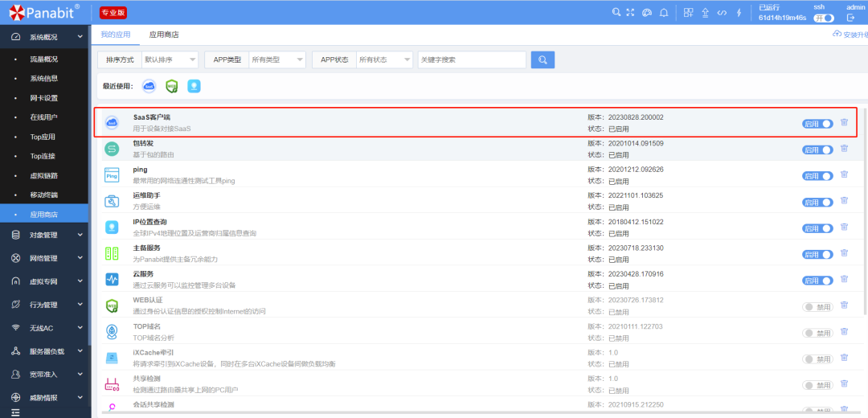This screenshot has width=868, height=418.
Task: Expand the 虚拟专网 sidebar section
Action: (x=44, y=281)
